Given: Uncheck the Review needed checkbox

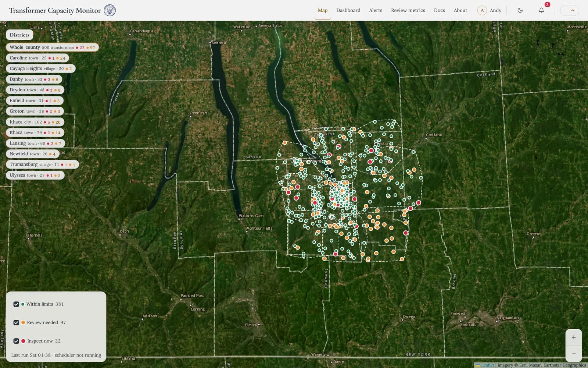Looking at the screenshot, I should point(16,323).
